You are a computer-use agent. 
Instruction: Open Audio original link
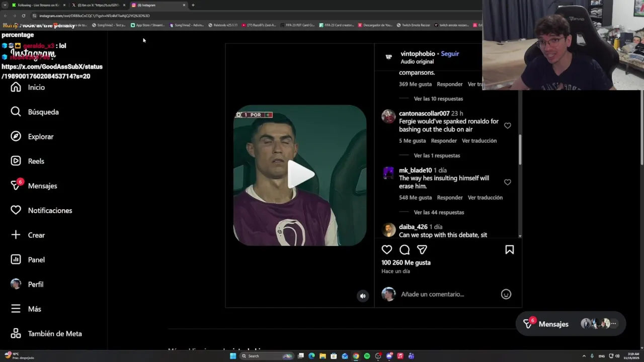click(x=417, y=62)
